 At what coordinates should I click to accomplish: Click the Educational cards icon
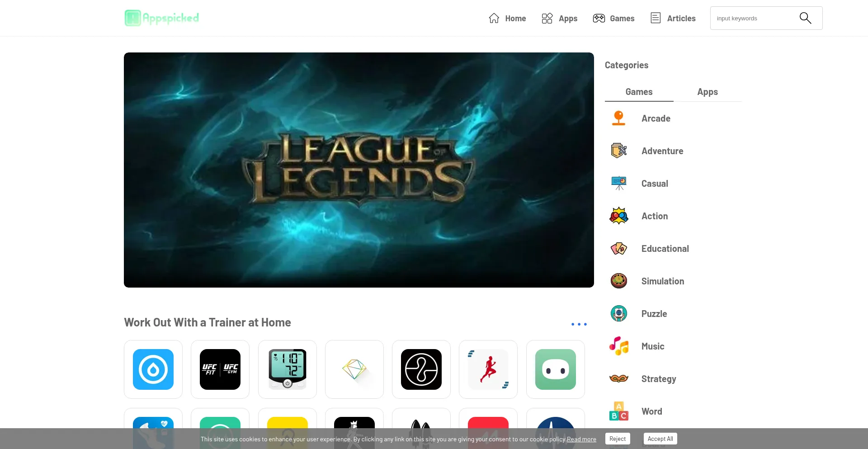click(619, 249)
